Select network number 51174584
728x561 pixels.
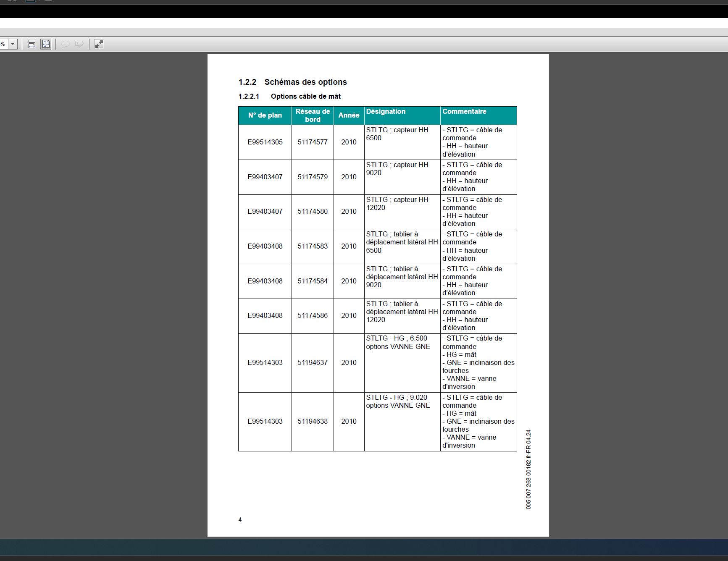(313, 281)
